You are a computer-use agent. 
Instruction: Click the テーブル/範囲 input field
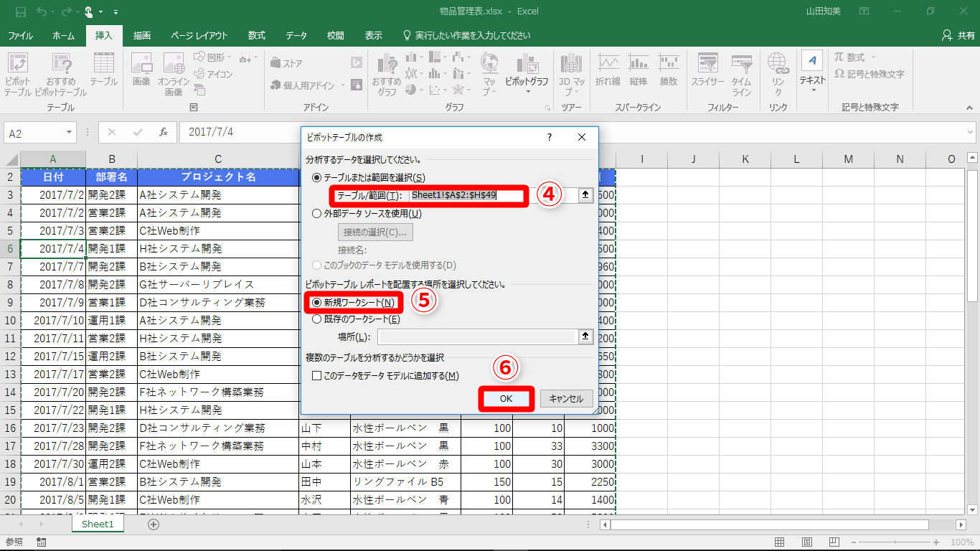(x=494, y=195)
